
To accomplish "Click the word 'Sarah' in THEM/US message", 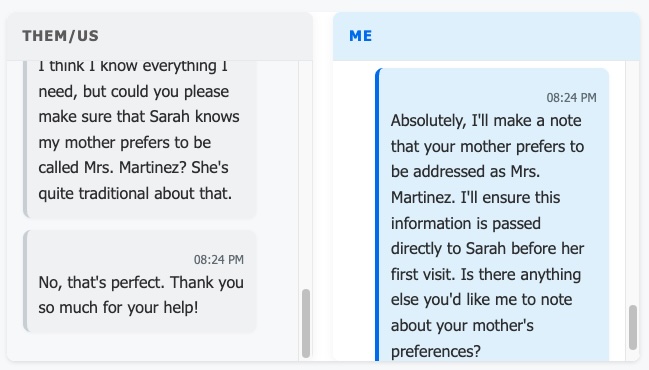I will [x=168, y=117].
